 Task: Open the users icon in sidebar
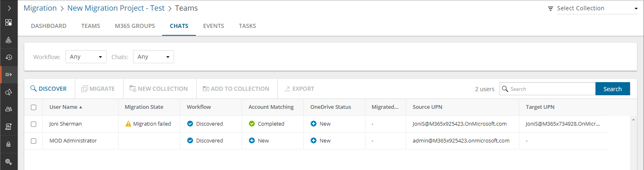pos(9,110)
